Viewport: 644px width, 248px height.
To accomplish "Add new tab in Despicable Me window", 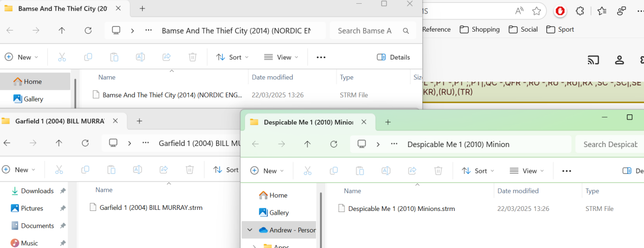I will point(387,122).
